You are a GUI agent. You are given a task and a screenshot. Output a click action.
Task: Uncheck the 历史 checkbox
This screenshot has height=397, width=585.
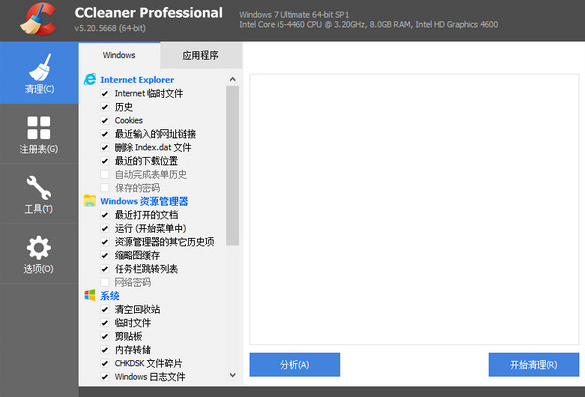click(105, 107)
